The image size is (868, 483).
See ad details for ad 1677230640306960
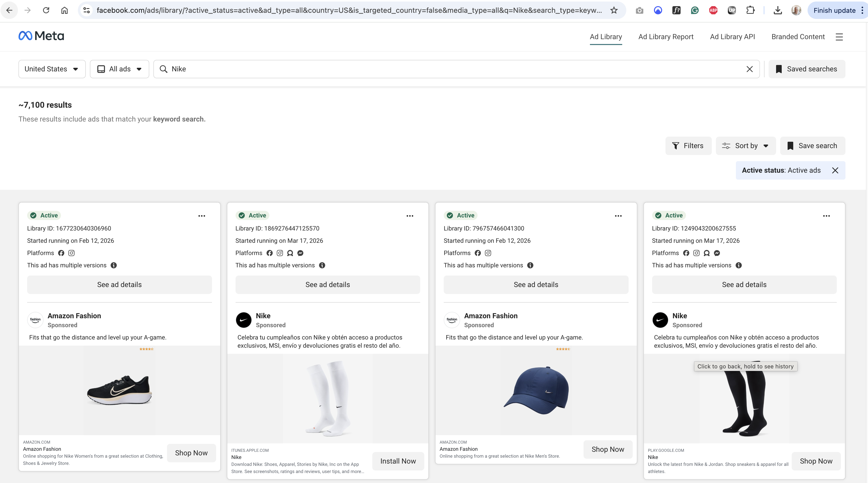[119, 285]
